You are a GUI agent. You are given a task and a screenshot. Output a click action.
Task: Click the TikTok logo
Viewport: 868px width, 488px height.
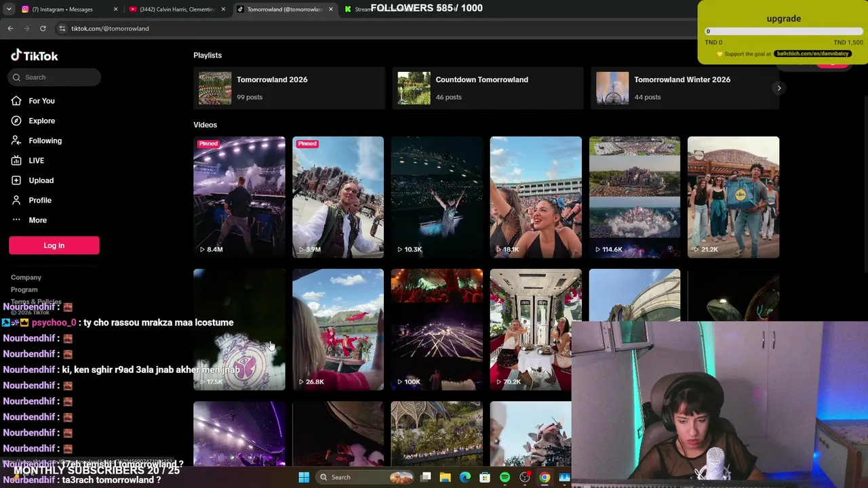click(35, 56)
